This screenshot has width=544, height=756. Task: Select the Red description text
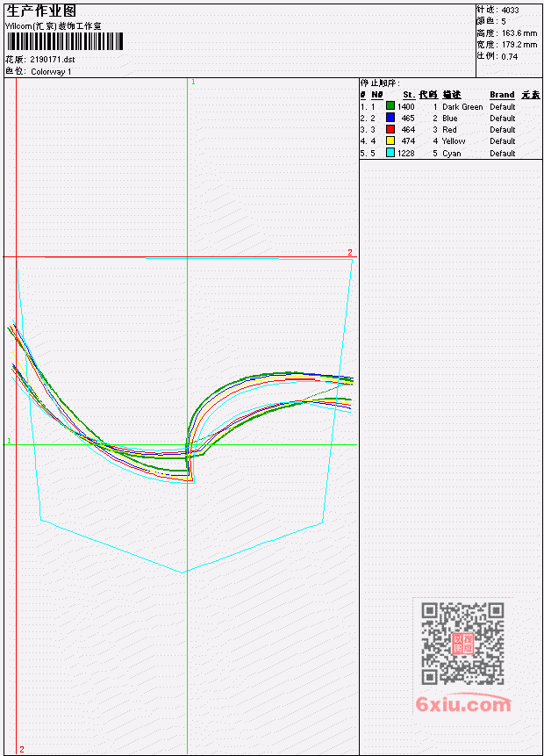(449, 130)
